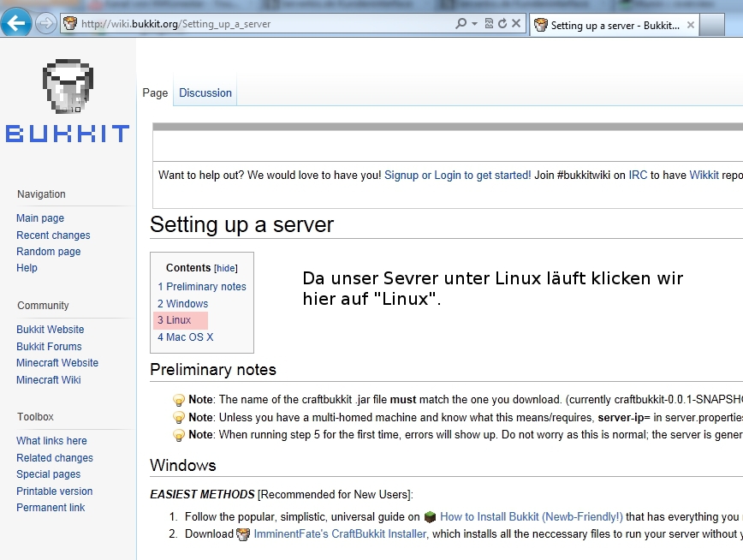Image resolution: width=743 pixels, height=560 pixels.
Task: Click the lightbulb icon of the multi-homed machine note
Action: coord(179,418)
